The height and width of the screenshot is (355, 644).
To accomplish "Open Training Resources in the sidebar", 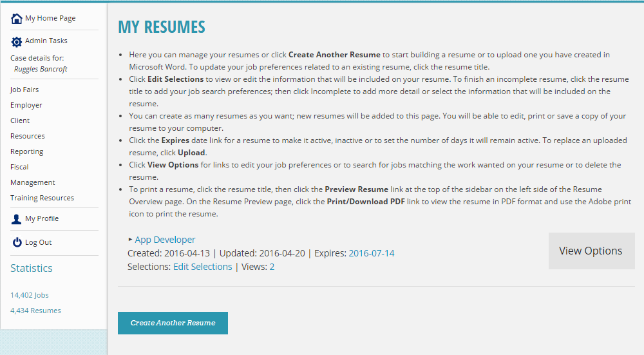I will tap(43, 198).
